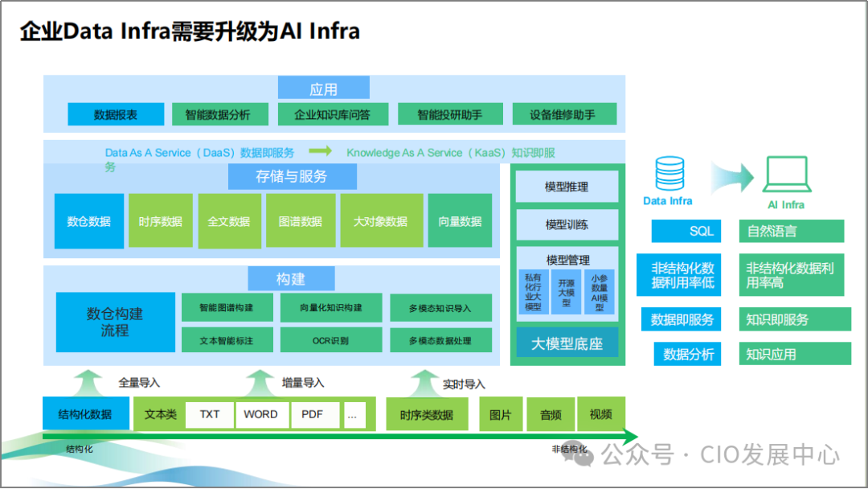Click the 文本类 label

161,414
